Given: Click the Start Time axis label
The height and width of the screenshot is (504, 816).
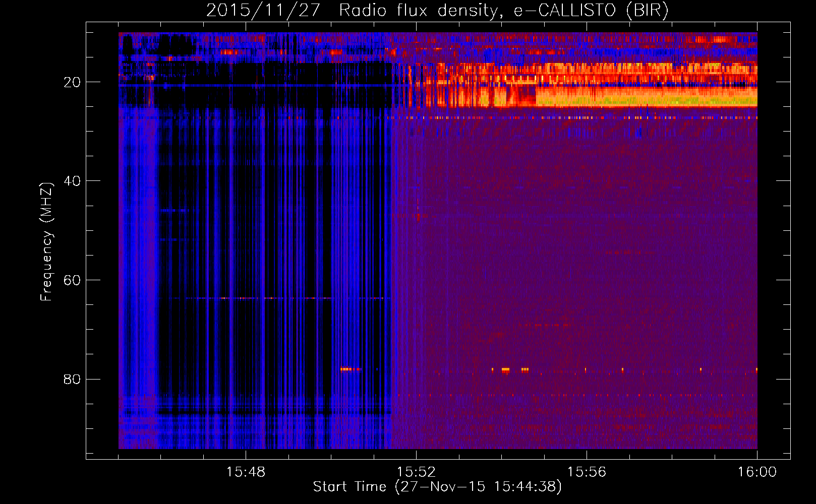Looking at the screenshot, I should click(437, 486).
